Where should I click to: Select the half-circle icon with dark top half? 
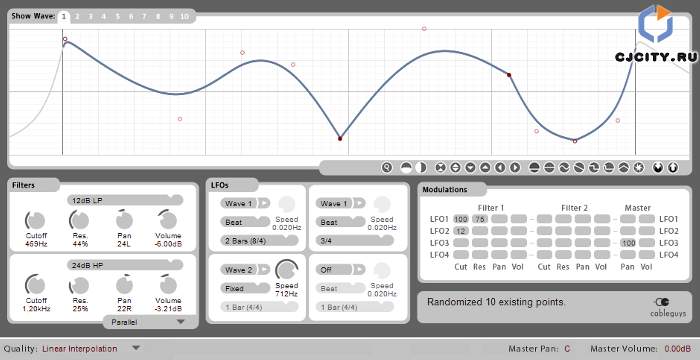[x=406, y=167]
